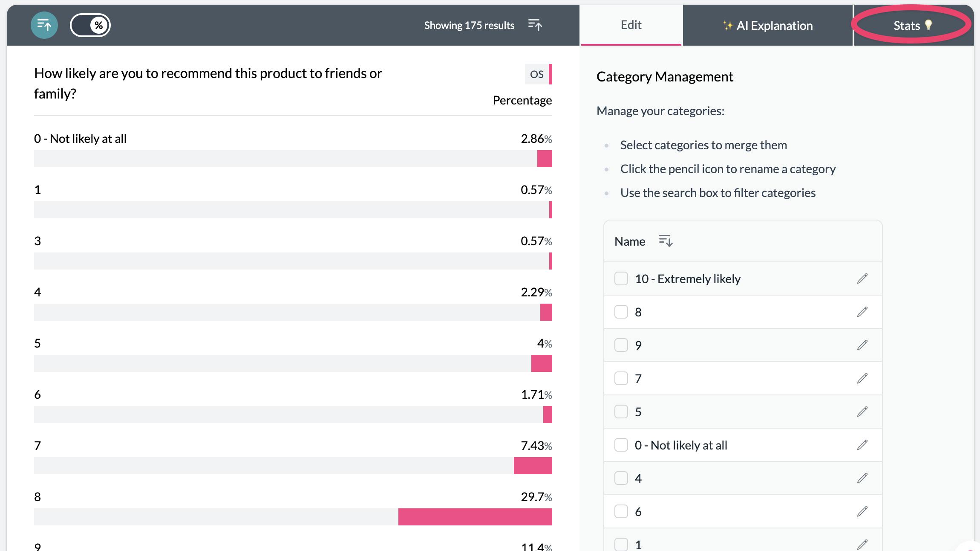Edit category 7 name with pencil icon
The width and height of the screenshot is (980, 551).
point(862,378)
